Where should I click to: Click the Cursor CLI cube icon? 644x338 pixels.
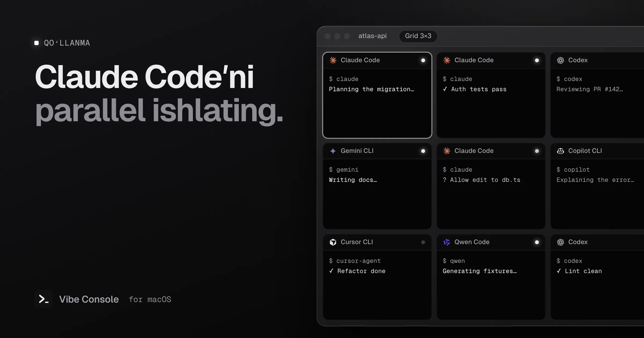(333, 242)
